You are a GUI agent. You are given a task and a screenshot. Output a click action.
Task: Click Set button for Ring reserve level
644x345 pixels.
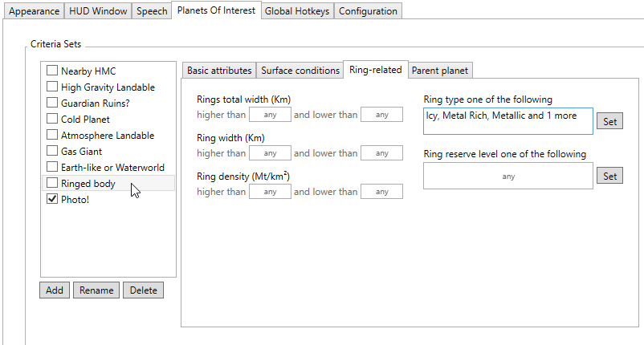tap(609, 177)
